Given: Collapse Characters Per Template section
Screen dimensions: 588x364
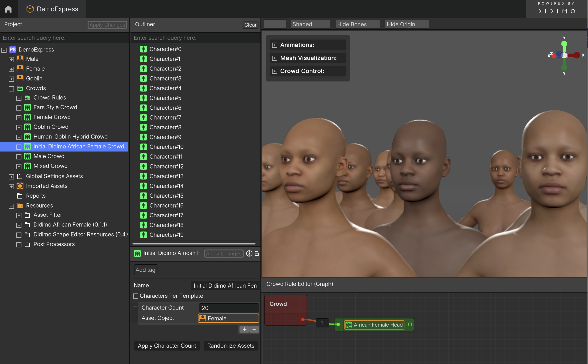Looking at the screenshot, I should point(136,296).
